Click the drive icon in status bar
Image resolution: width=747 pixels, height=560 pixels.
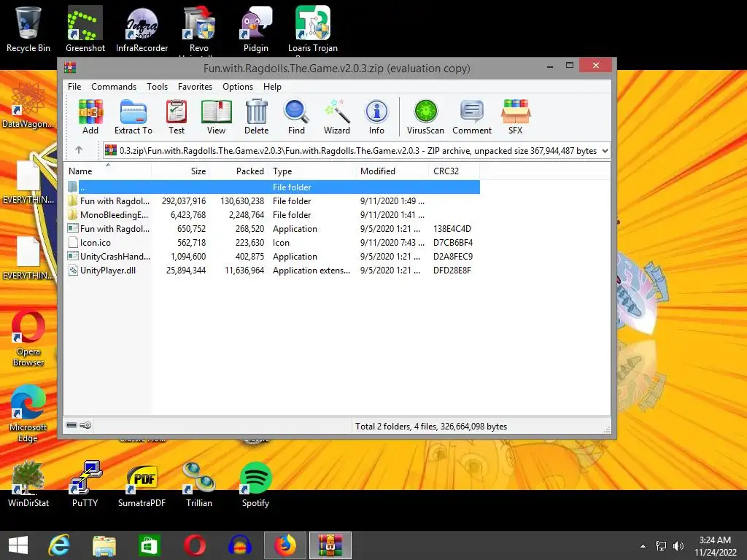71,425
